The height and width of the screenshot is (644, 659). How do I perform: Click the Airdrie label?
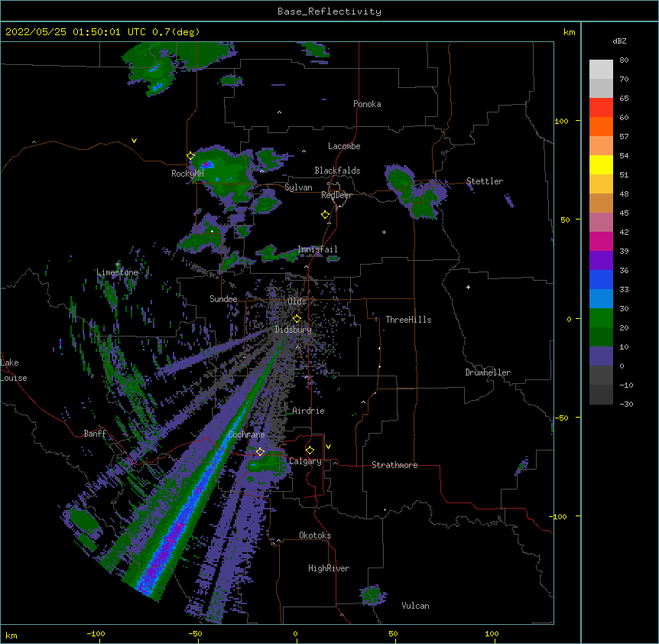pyautogui.click(x=309, y=411)
